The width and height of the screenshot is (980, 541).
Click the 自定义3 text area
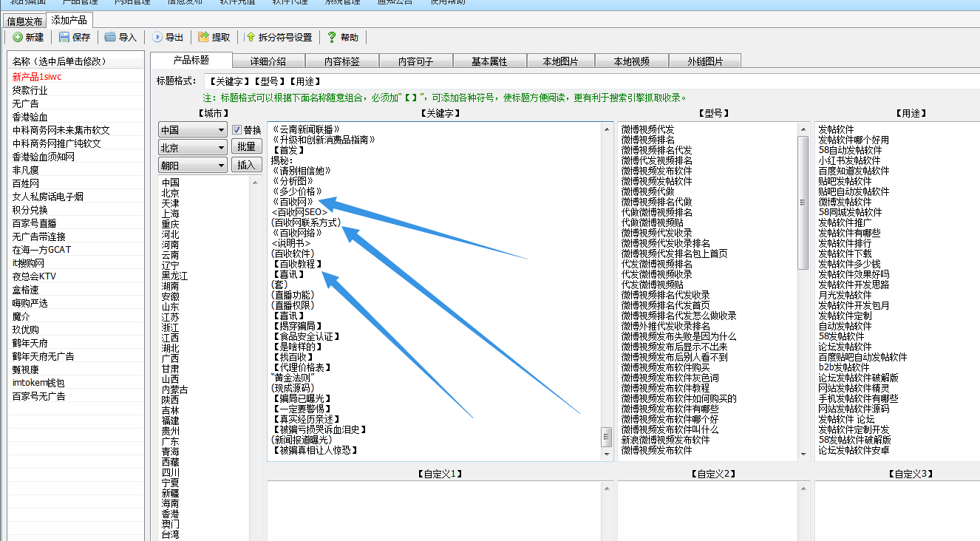pos(896,511)
